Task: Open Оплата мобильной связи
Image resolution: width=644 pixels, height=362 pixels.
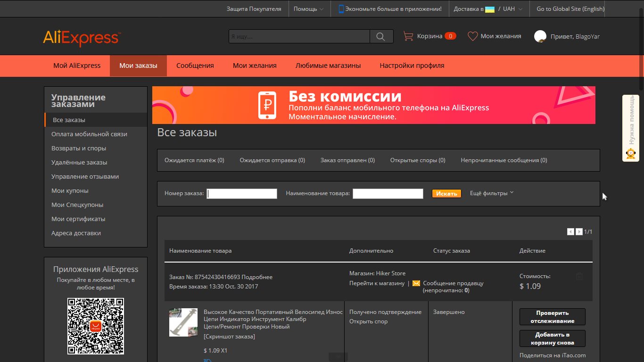Action: tap(89, 134)
